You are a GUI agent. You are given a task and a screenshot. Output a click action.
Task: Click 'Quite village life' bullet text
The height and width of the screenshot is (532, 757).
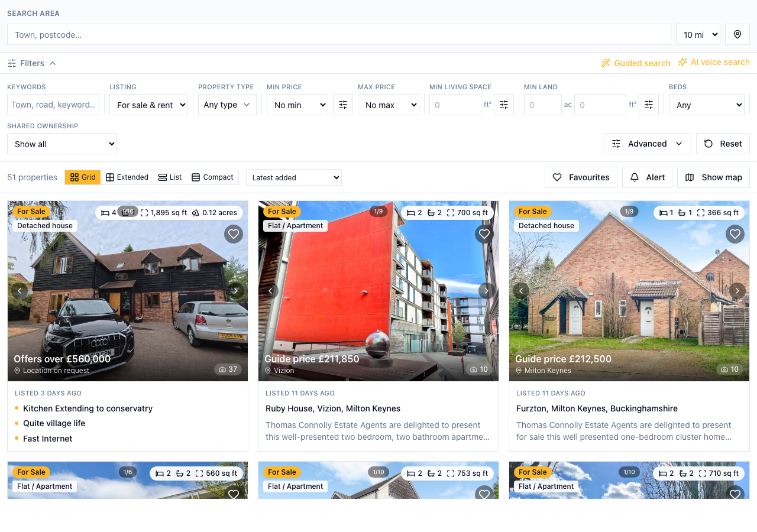(54, 423)
